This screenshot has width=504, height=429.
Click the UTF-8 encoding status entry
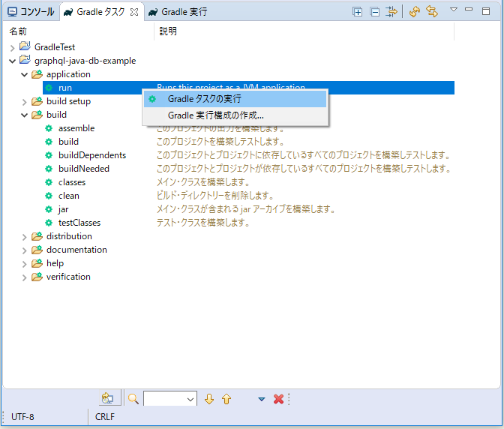tap(22, 417)
